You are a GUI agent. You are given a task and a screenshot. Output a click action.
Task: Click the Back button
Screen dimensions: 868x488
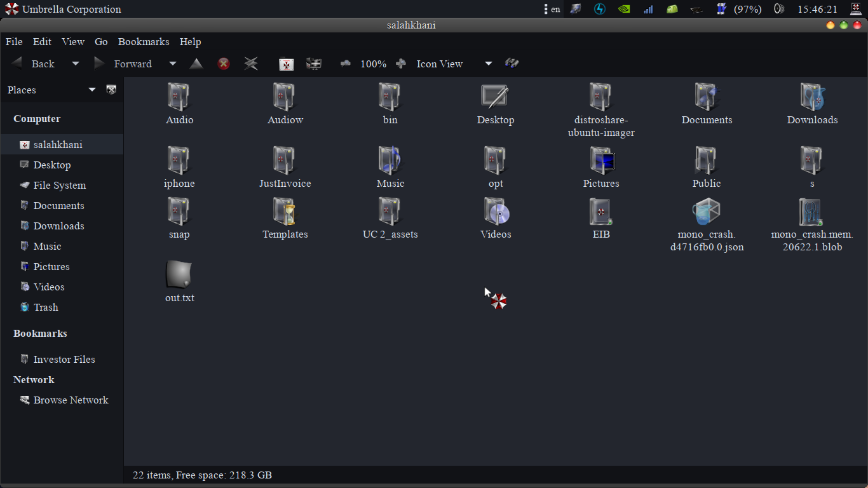[34, 64]
